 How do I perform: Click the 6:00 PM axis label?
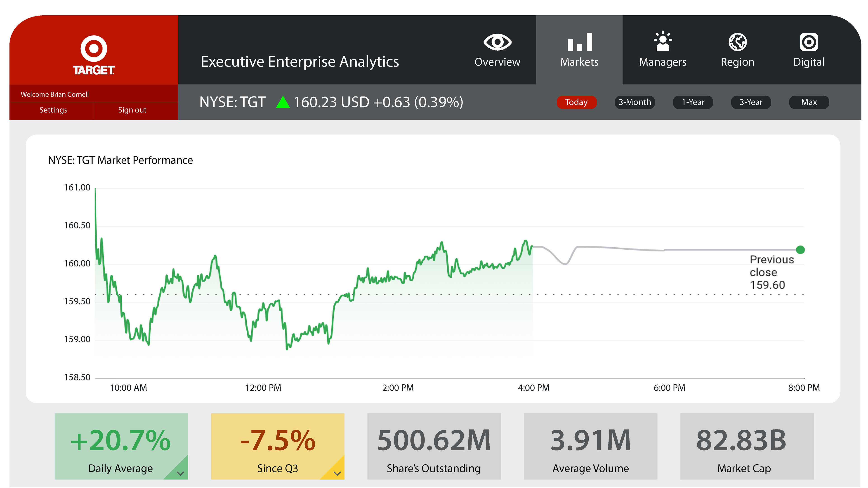tap(669, 388)
